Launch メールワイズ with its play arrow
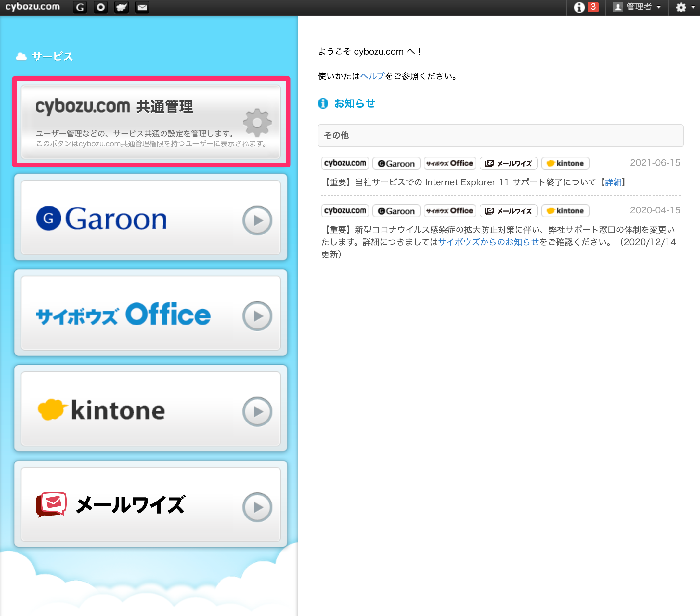700x616 pixels. click(257, 507)
